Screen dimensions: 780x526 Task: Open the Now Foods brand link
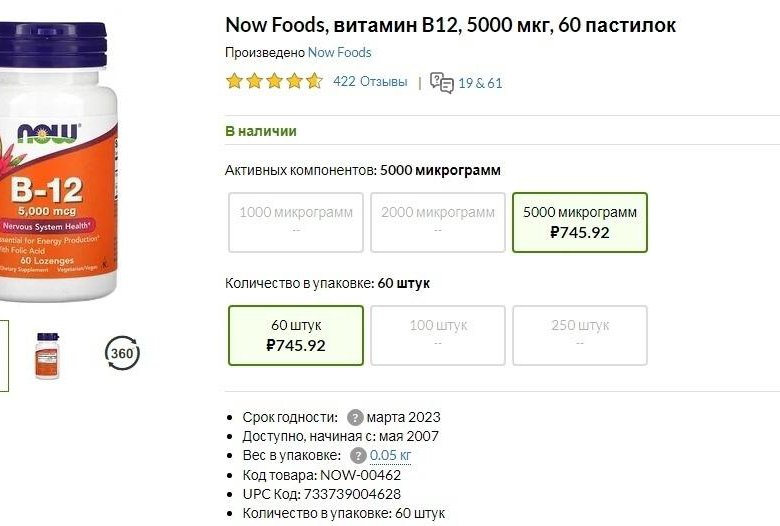[x=339, y=52]
